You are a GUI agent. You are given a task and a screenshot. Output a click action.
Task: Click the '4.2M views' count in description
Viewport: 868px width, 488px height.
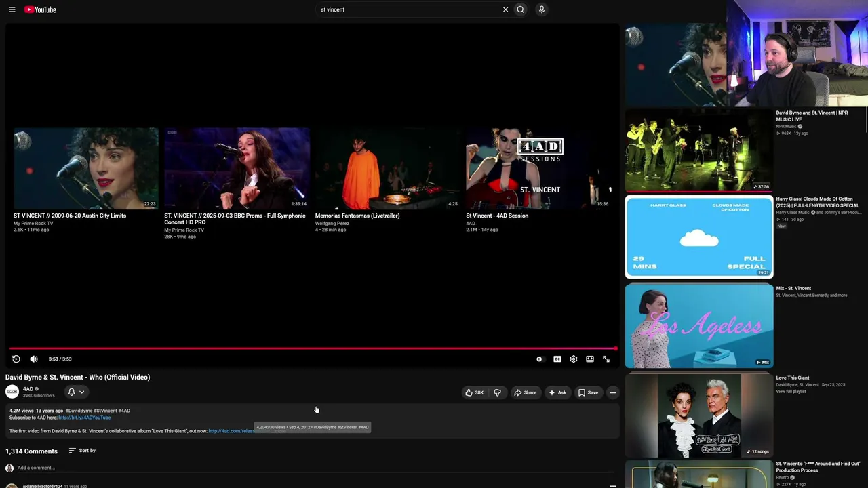click(21, 411)
